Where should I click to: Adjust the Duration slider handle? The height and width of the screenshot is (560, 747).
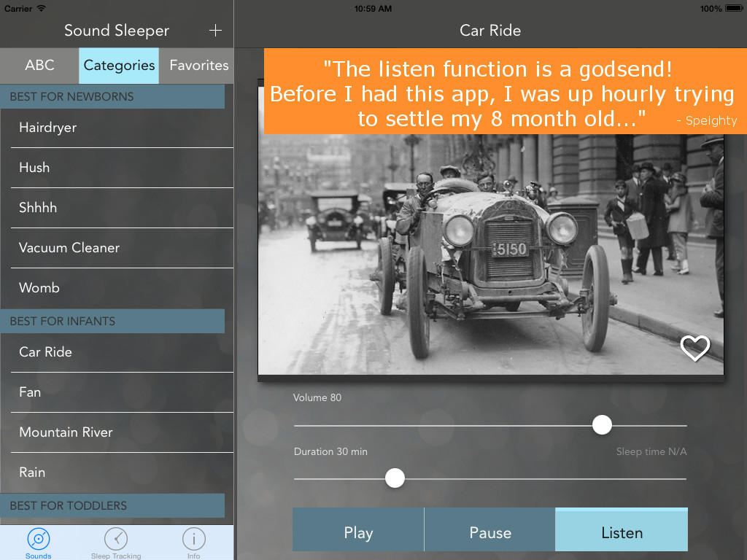click(x=395, y=478)
